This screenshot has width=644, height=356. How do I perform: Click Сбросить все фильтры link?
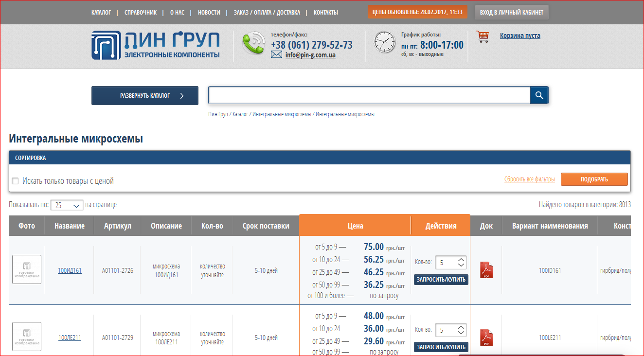click(529, 179)
